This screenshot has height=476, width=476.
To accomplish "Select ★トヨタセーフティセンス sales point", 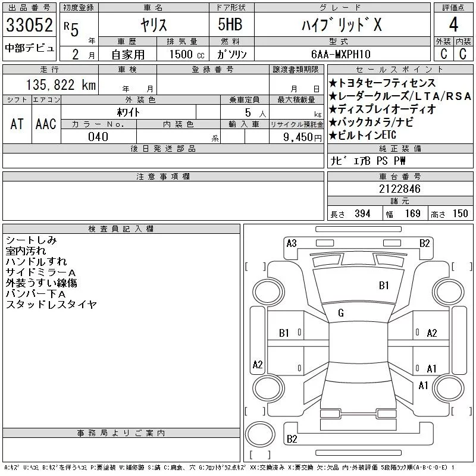I will (382, 83).
